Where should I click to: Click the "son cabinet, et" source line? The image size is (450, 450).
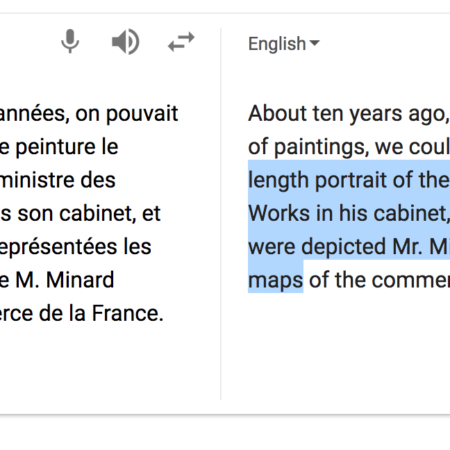tap(80, 214)
